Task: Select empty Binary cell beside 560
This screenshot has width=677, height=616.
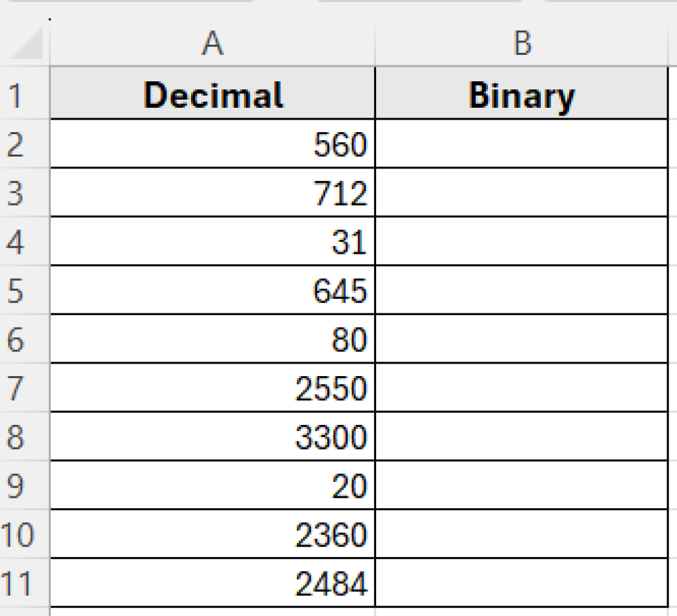Action: tap(522, 144)
